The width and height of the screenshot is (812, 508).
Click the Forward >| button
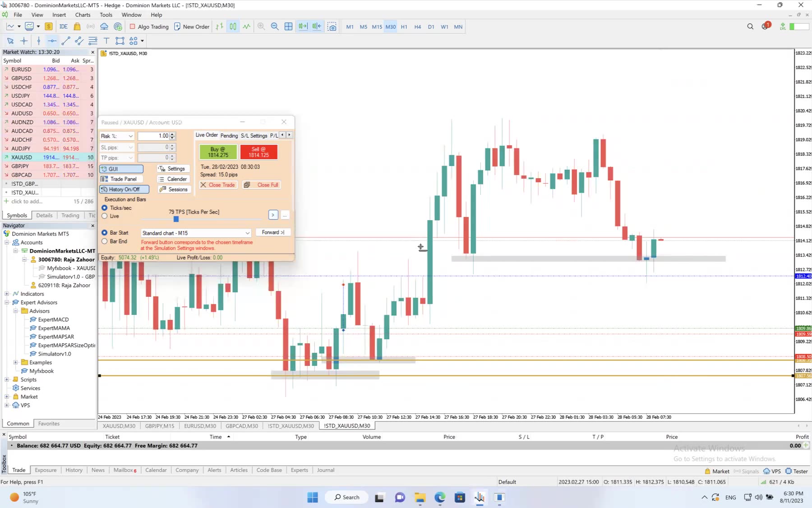pyautogui.click(x=273, y=232)
